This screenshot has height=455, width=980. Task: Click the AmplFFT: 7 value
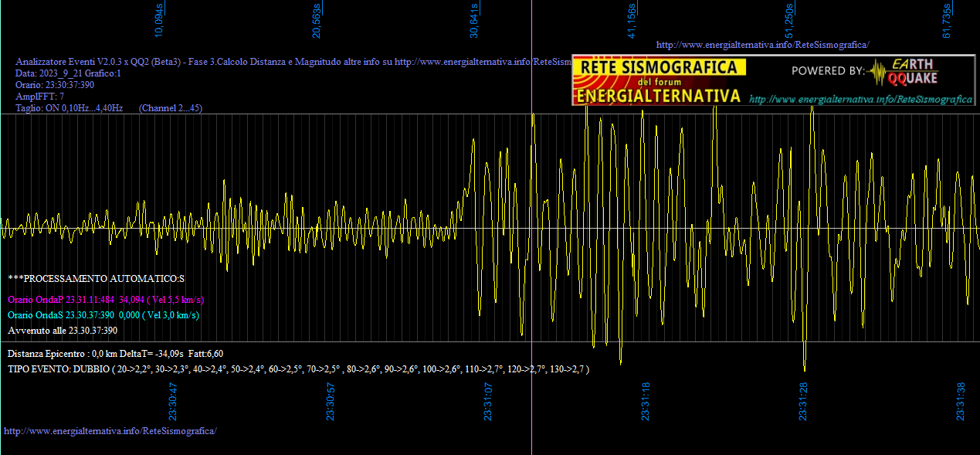click(40, 97)
